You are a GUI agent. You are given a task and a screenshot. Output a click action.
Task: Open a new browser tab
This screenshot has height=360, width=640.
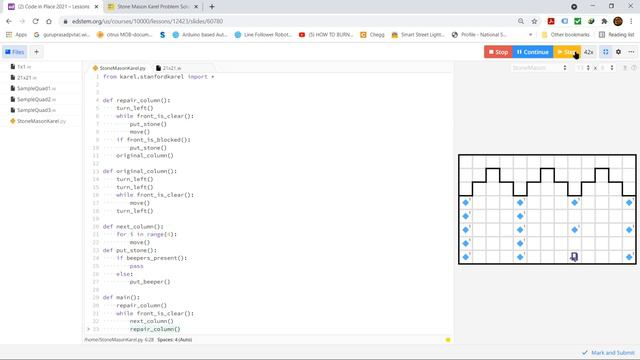coord(211,7)
